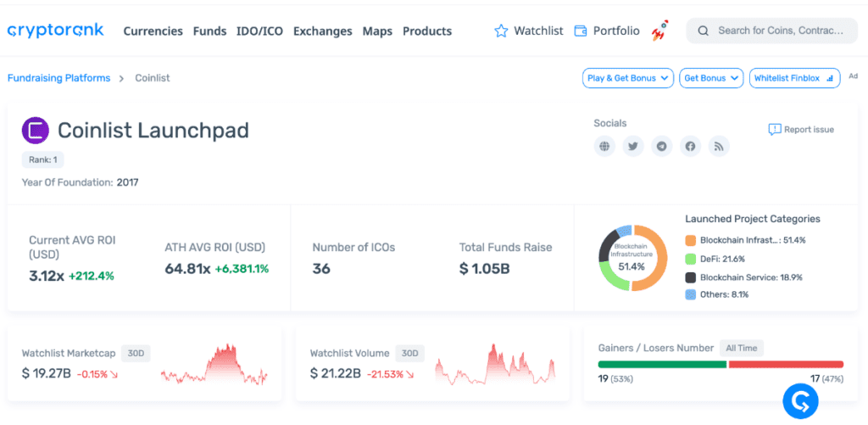Change Gainers/Losers All Time period selector
Image resolution: width=868 pixels, height=425 pixels.
pos(741,348)
